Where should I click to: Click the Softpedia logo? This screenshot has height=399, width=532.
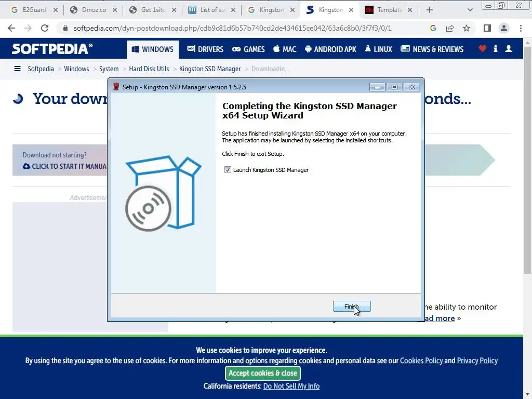52,49
